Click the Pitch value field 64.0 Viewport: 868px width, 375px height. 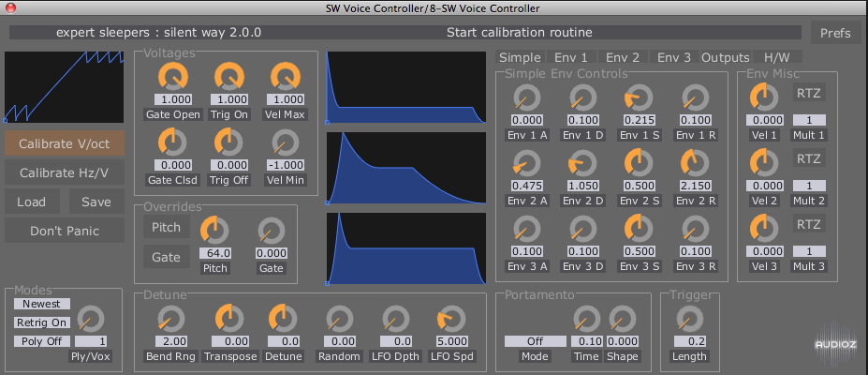(x=215, y=253)
